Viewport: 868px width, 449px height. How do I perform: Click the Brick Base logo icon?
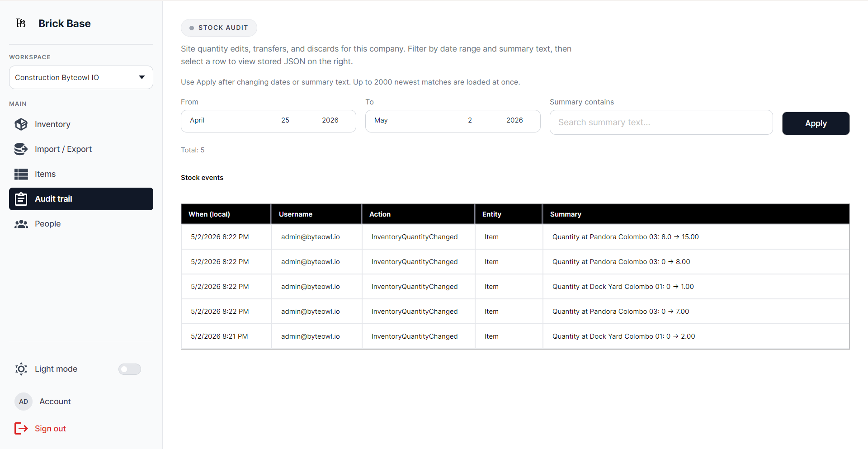click(x=21, y=23)
